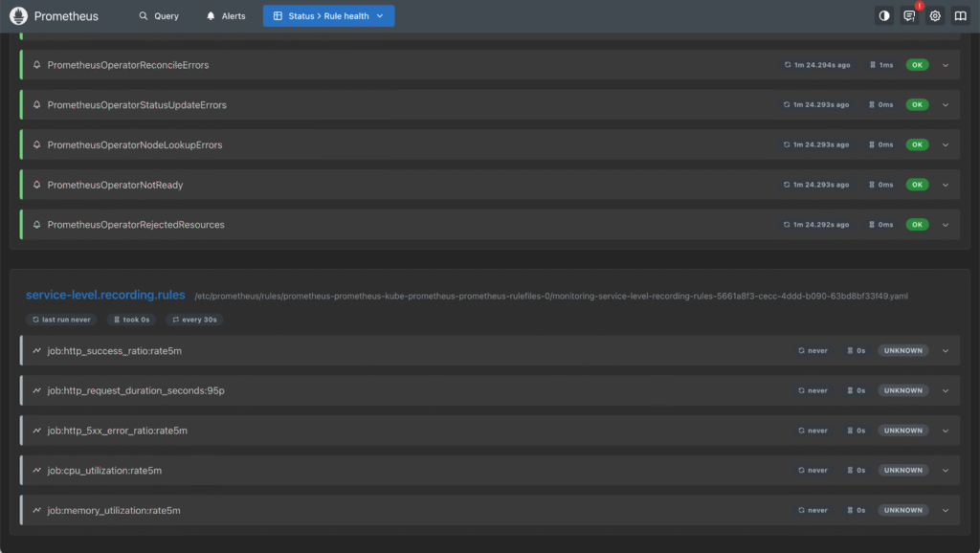Viewport: 980px width, 553px height.
Task: Click "0s" duration on job:cpu_utilization:rate5m row
Action: (x=857, y=471)
